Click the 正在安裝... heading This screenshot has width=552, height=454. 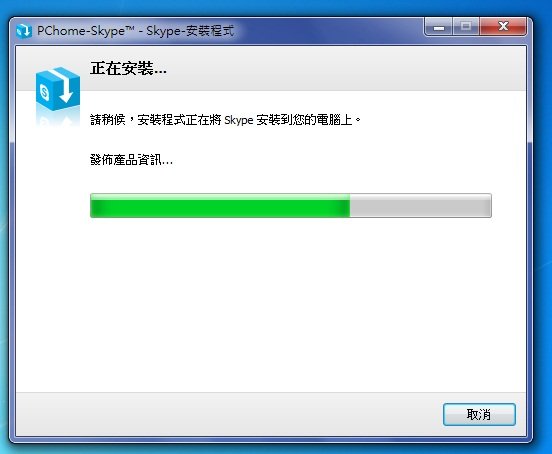tap(128, 68)
